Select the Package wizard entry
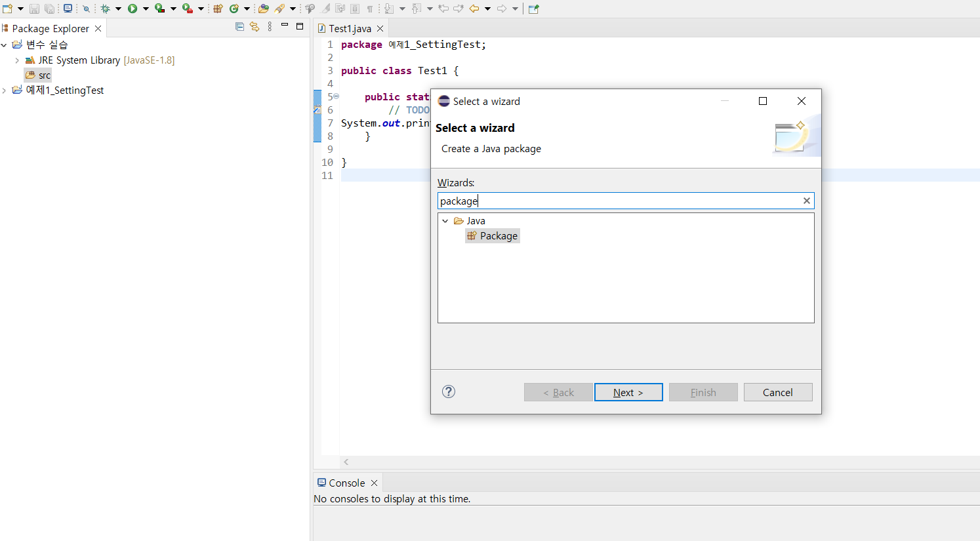Image resolution: width=980 pixels, height=541 pixels. click(x=493, y=236)
